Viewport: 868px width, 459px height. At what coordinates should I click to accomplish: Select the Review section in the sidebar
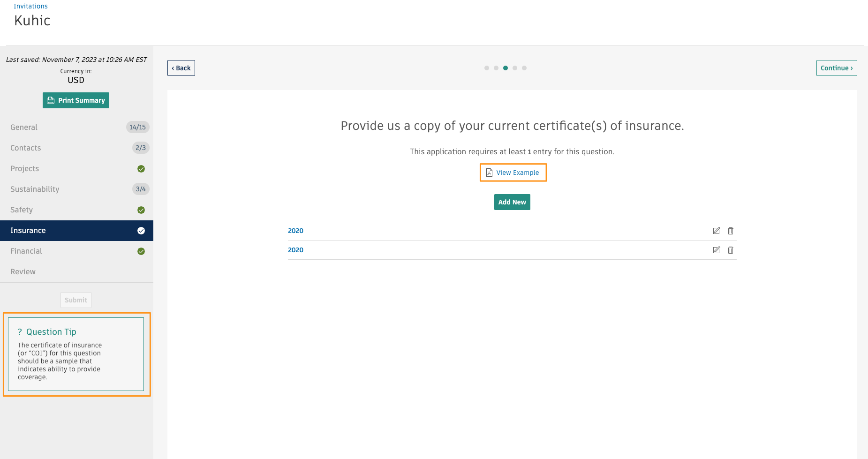[x=23, y=271]
